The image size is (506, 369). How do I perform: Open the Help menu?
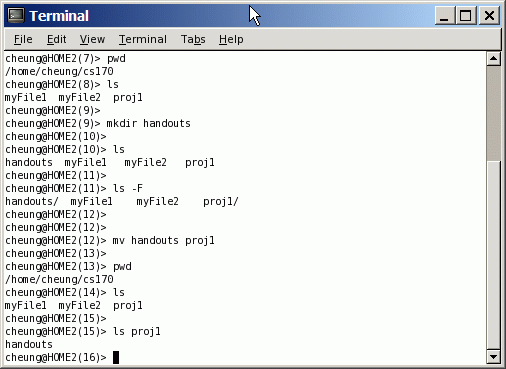click(x=231, y=39)
